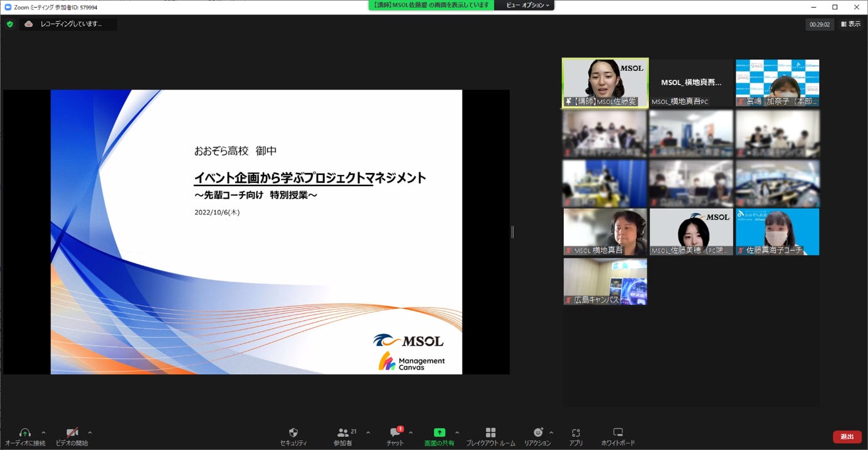The height and width of the screenshot is (450, 868).
Task: Open the Reactions smiley icon
Action: pyautogui.click(x=538, y=432)
